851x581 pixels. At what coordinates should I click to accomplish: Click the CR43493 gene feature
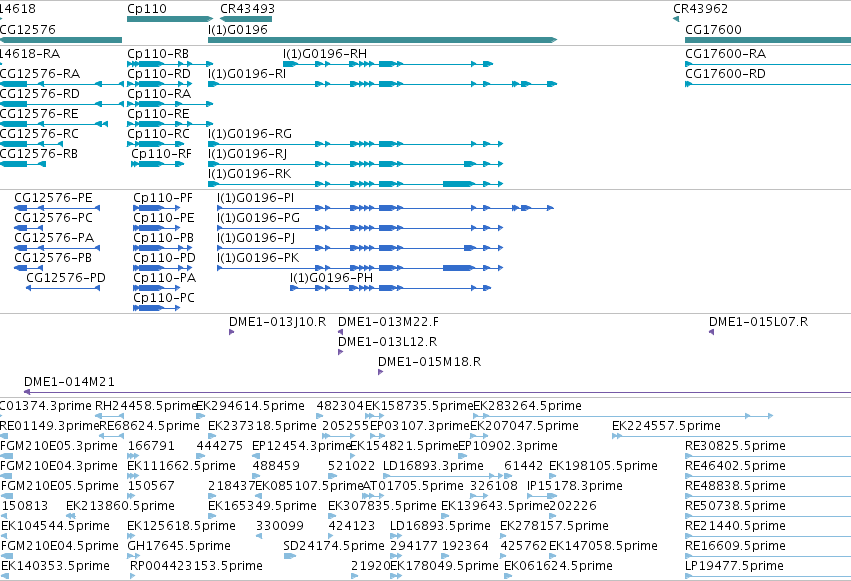[246, 19]
